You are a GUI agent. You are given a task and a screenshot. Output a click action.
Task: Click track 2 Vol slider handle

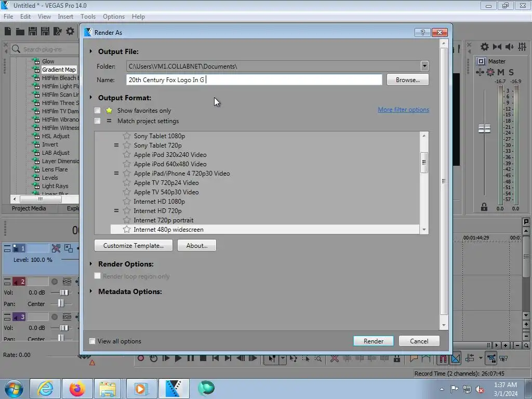click(x=64, y=292)
